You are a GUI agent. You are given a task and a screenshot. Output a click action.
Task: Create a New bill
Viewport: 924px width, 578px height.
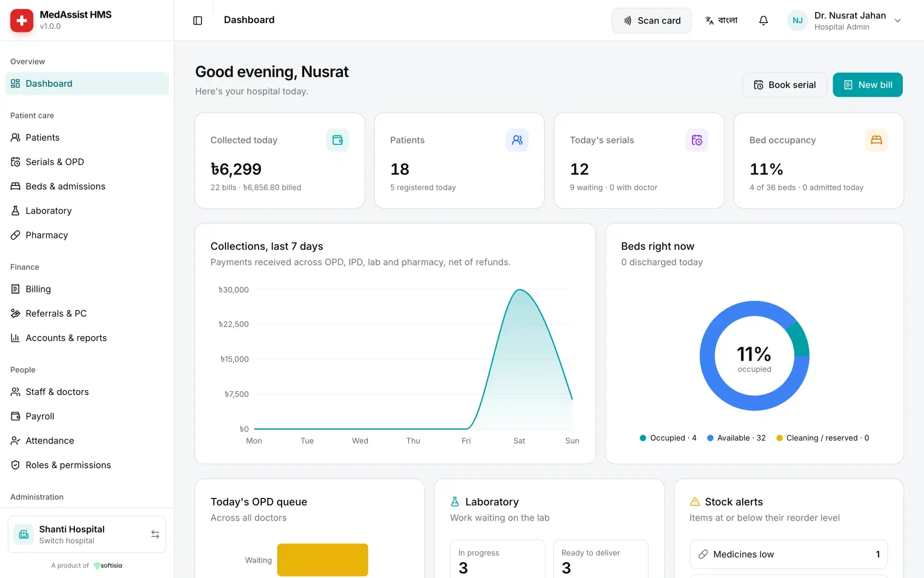pyautogui.click(x=867, y=85)
